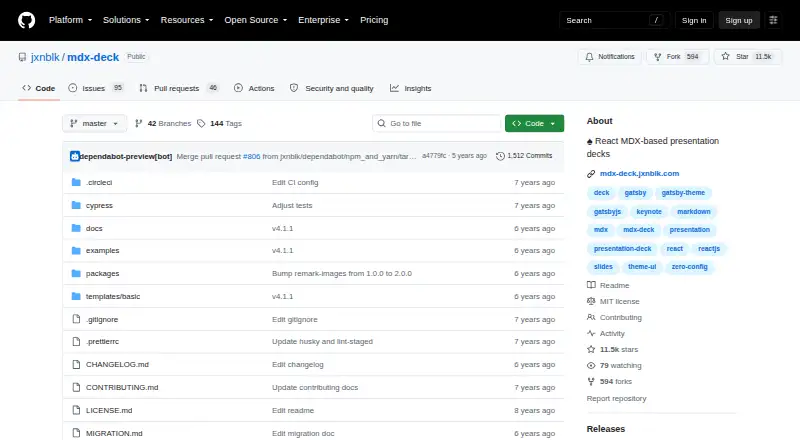The image size is (800, 440).
Task: Click the branches icon next to 42 Branches
Action: [x=138, y=124]
